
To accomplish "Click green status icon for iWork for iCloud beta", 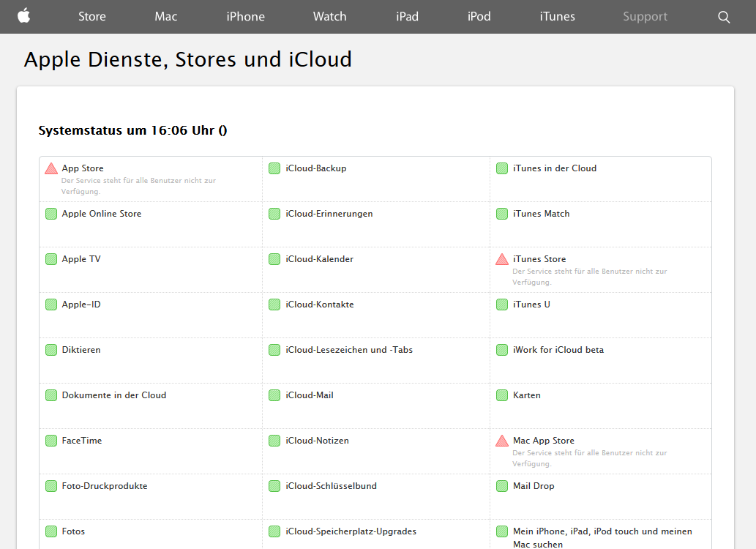I will pyautogui.click(x=502, y=350).
